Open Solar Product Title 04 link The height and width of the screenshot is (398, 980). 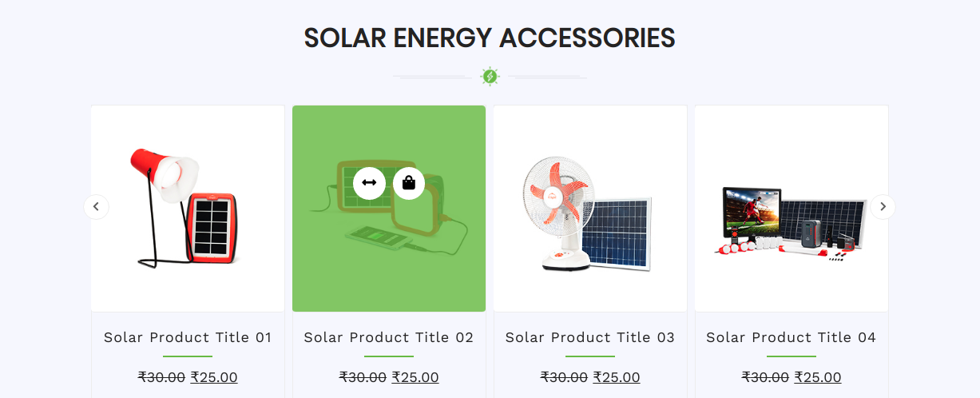coord(791,337)
